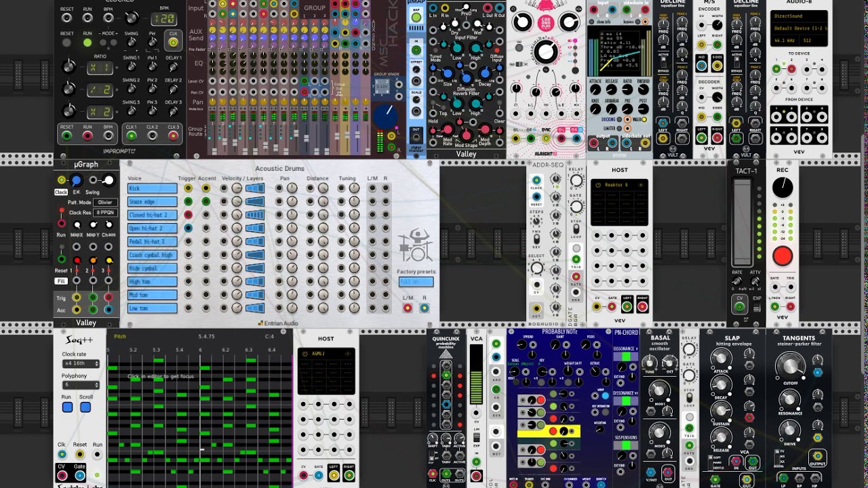Open the Crash cymbal high voice dropdown
This screenshot has height=488, width=868.
(153, 255)
